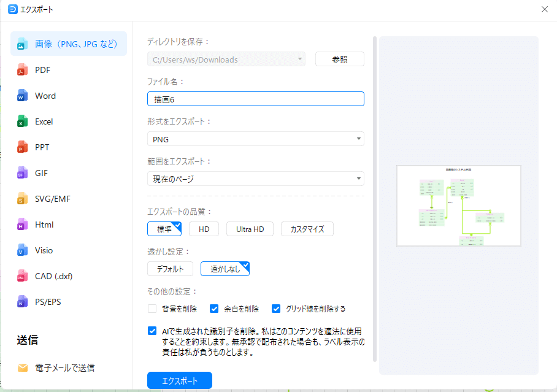Choose the Visio export icon
557x392 pixels.
[23, 250]
